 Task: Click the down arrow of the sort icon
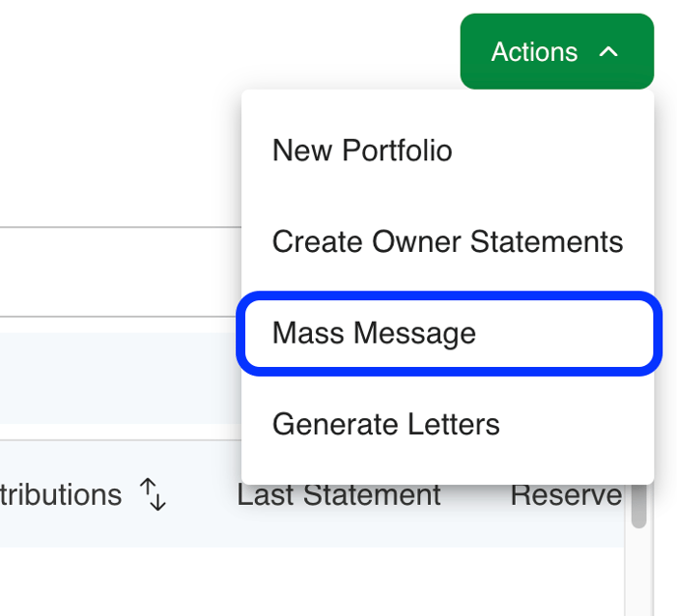(x=159, y=500)
